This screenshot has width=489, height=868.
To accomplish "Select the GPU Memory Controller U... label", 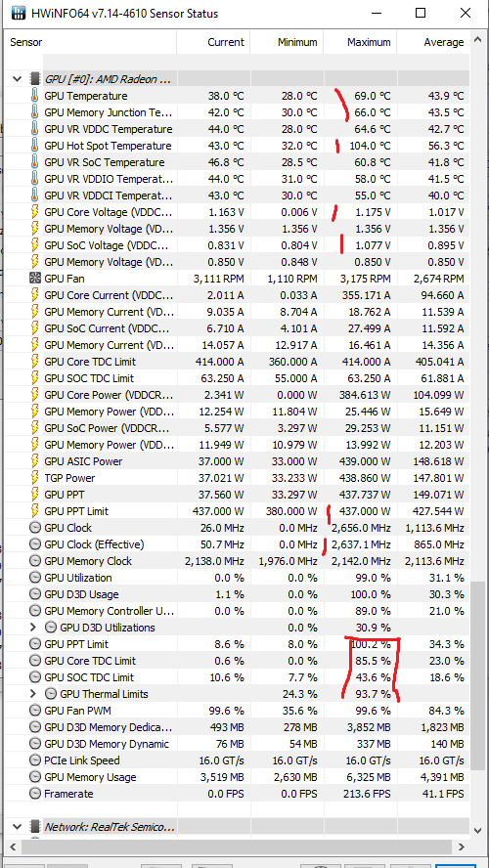I will [110, 611].
